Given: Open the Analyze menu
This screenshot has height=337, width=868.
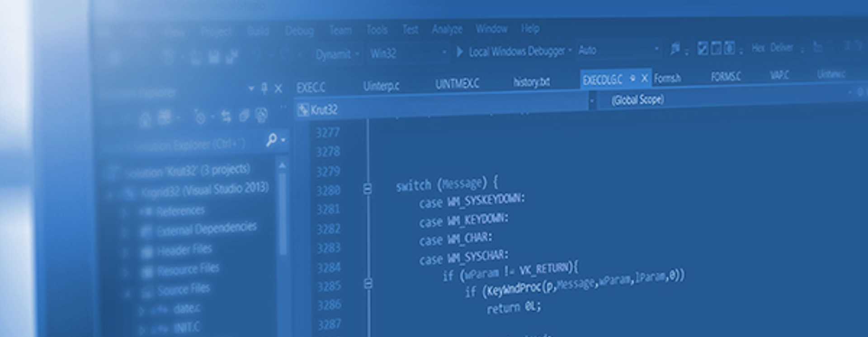Looking at the screenshot, I should pos(447,29).
